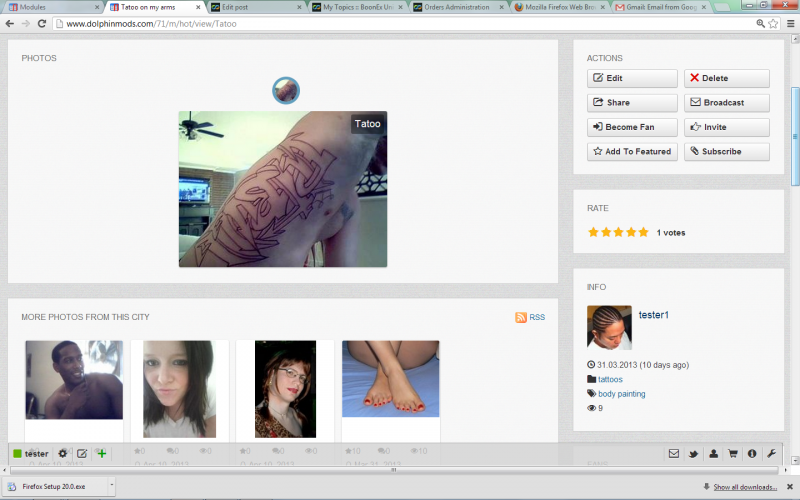
Task: Bookmark the page with the star icon
Action: (773, 23)
